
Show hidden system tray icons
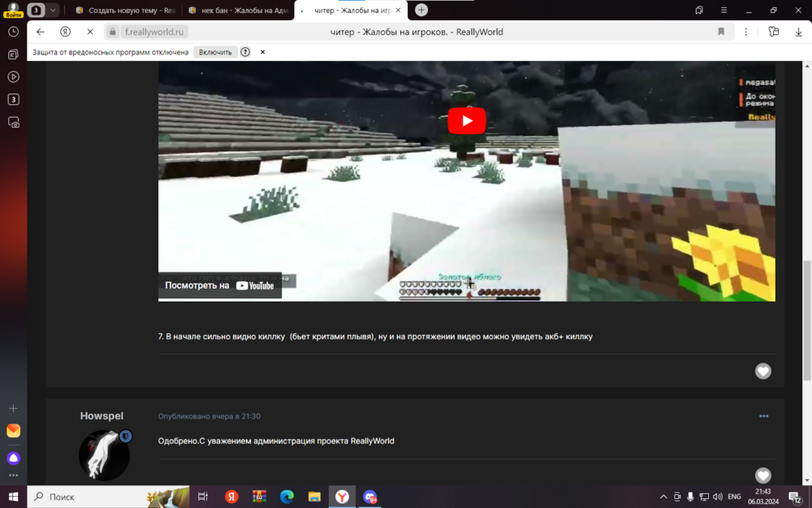[x=663, y=497]
